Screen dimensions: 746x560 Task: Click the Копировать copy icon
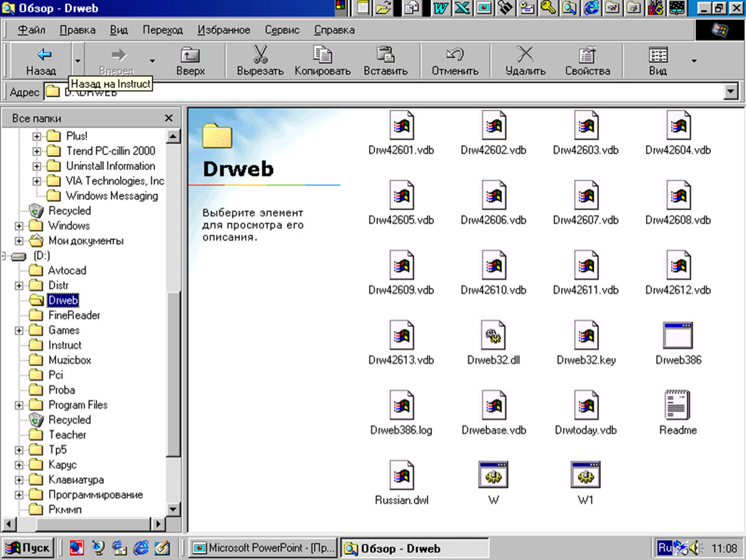click(x=322, y=60)
